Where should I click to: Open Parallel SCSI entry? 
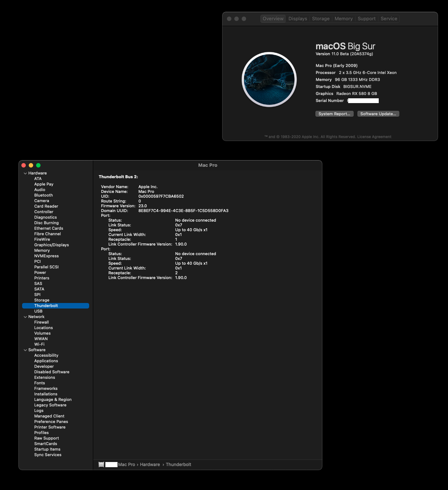(46, 267)
